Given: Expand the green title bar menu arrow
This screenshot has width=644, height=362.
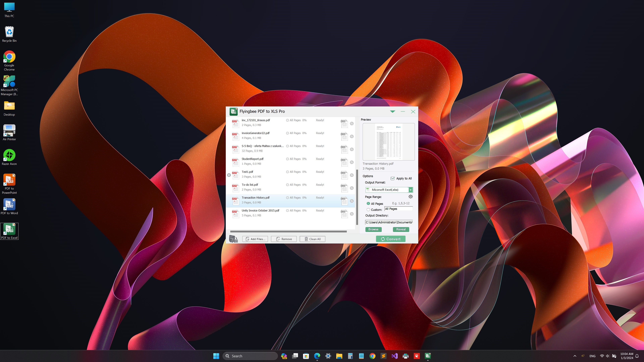Looking at the screenshot, I should tap(392, 111).
